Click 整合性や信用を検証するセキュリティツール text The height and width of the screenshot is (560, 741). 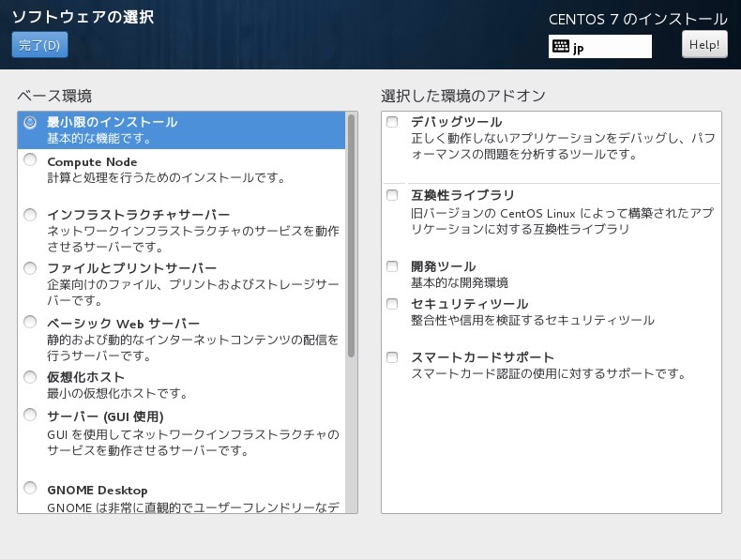point(533,320)
